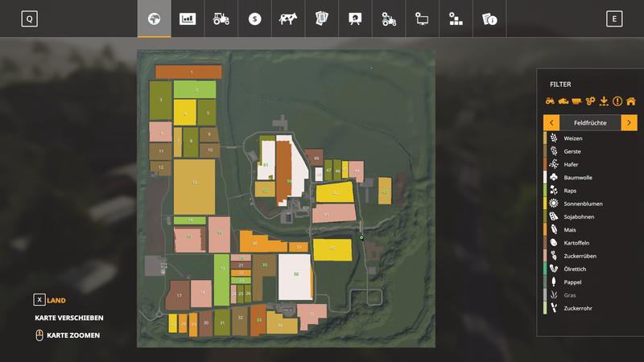
Task: Toggle the house filter icon
Action: pyautogui.click(x=630, y=101)
